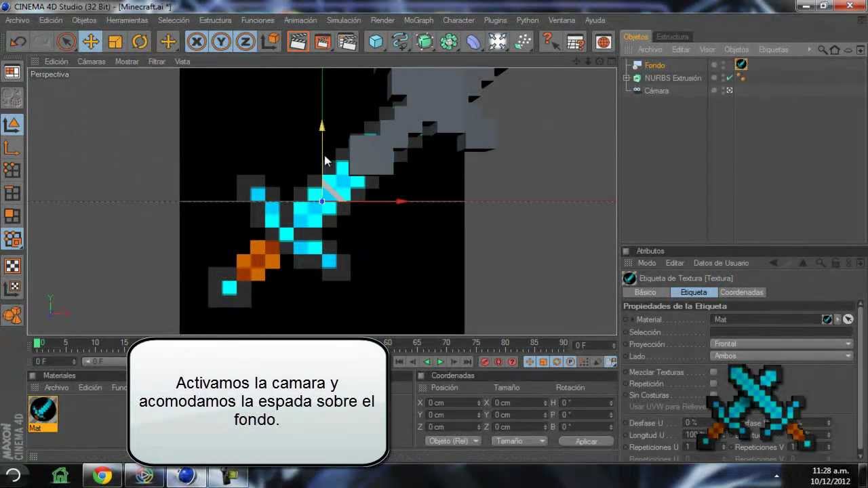Click the X position input field

click(x=453, y=403)
